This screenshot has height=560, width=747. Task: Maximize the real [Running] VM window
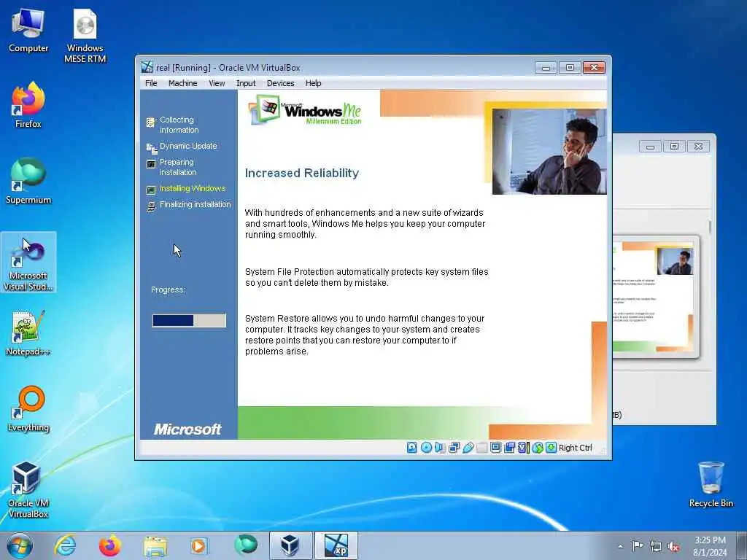[x=570, y=68]
